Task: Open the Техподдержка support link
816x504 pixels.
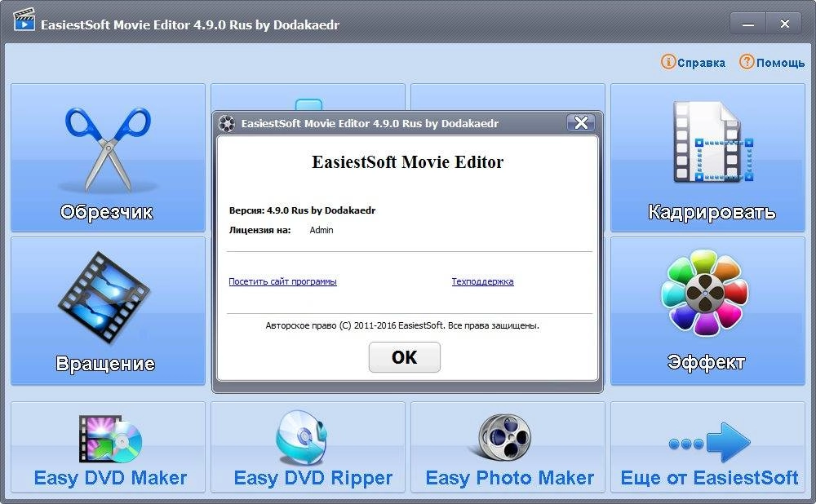Action: pyautogui.click(x=482, y=281)
